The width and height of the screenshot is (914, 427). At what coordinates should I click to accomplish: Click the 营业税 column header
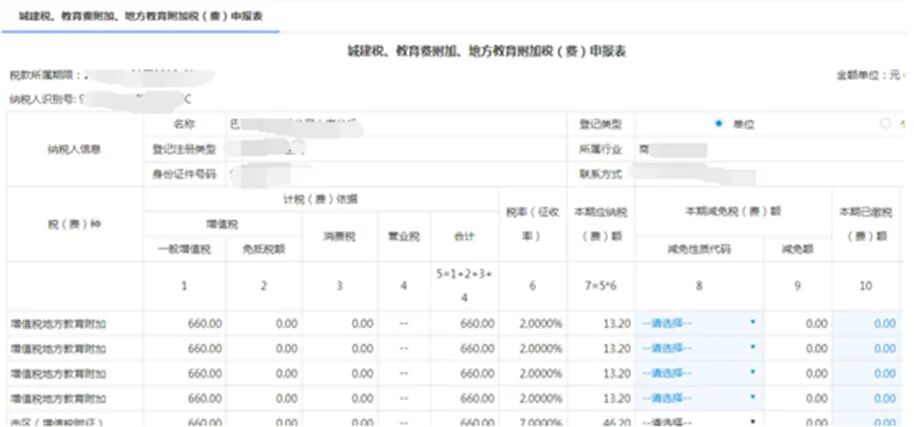pyautogui.click(x=404, y=237)
